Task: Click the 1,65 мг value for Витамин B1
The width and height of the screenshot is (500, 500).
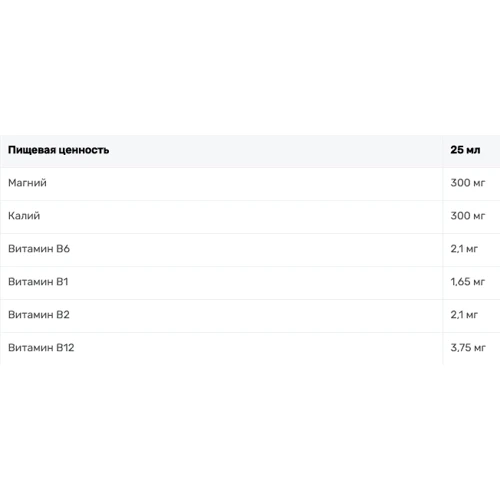Action: (x=468, y=282)
